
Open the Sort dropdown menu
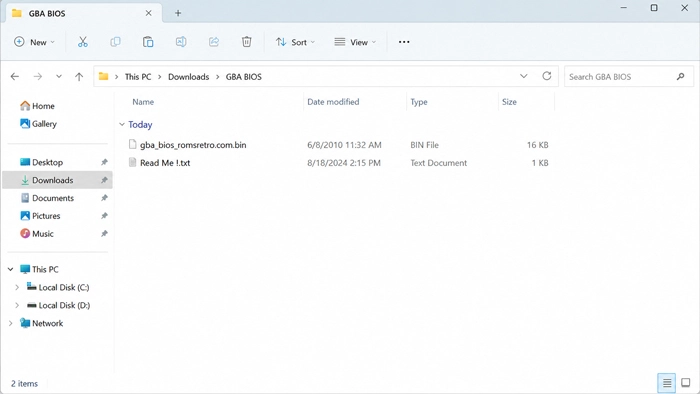tap(295, 42)
